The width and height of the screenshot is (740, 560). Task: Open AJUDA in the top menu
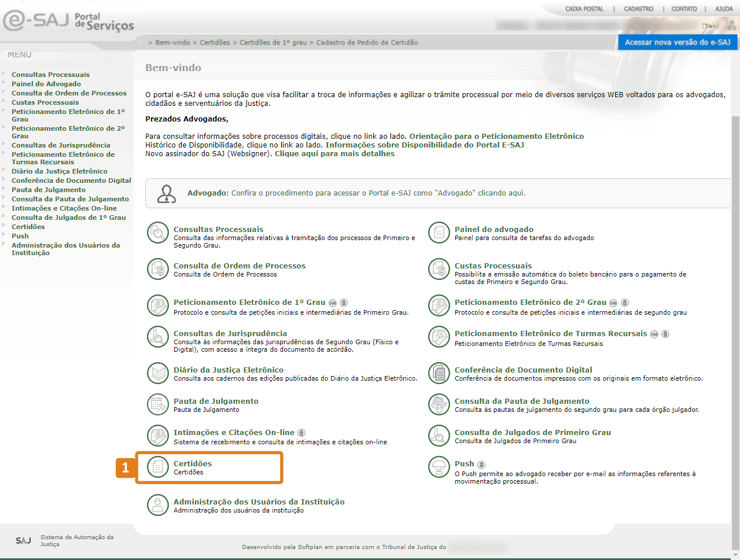point(724,9)
